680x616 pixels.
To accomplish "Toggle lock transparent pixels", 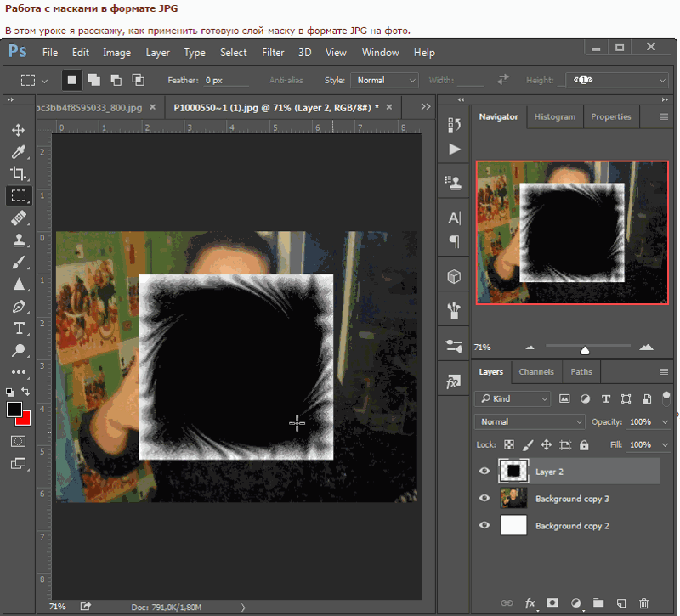I will (x=509, y=444).
